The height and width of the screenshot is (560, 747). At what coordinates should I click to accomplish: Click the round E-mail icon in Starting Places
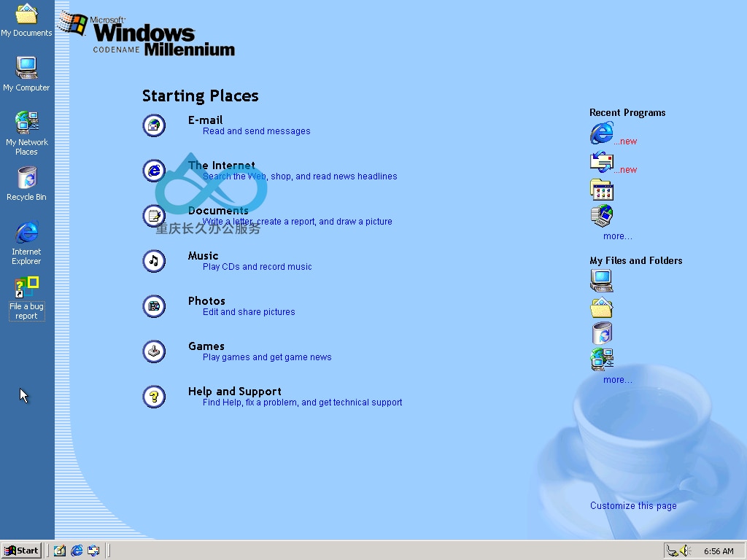tap(154, 125)
